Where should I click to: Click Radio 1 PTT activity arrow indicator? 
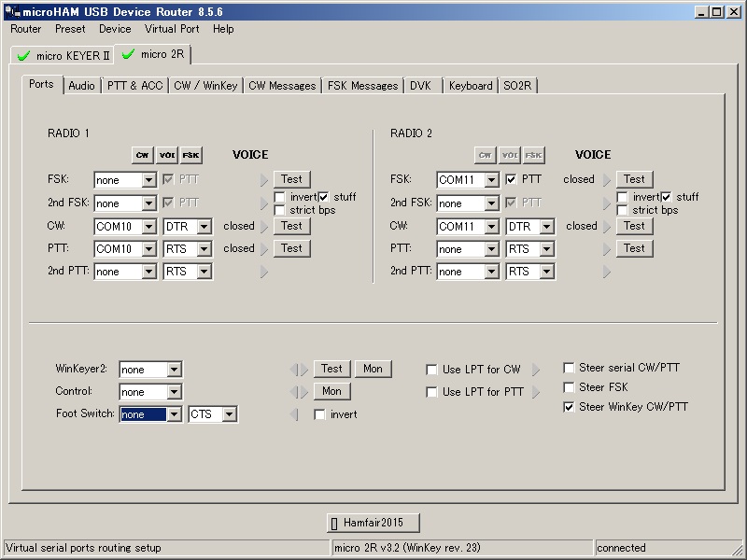click(264, 249)
